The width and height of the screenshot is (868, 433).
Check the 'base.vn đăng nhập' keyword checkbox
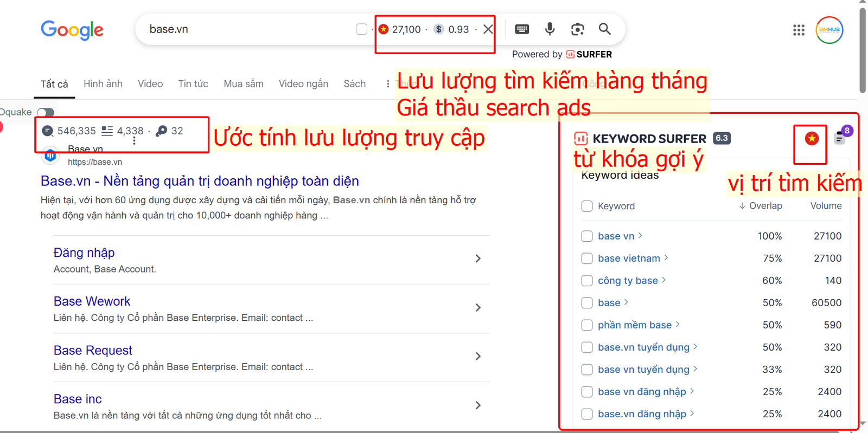coord(587,414)
